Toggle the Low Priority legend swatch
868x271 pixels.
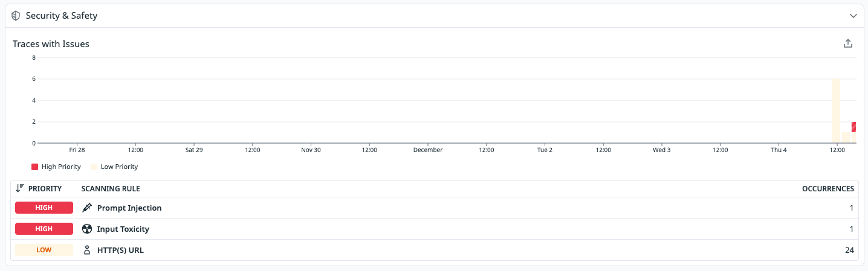(94, 167)
